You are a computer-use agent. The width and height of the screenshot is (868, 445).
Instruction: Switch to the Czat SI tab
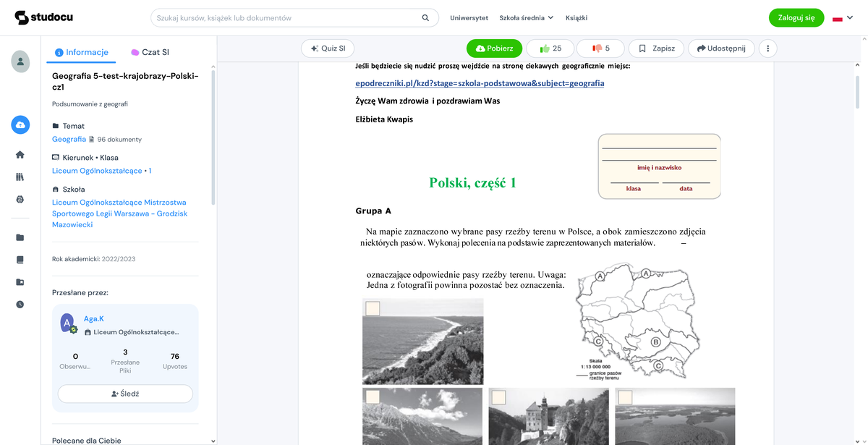pyautogui.click(x=150, y=52)
